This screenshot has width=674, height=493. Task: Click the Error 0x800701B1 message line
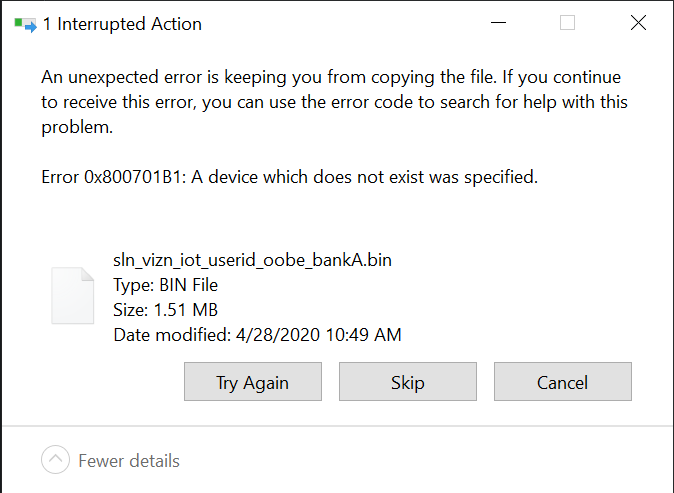(x=289, y=177)
